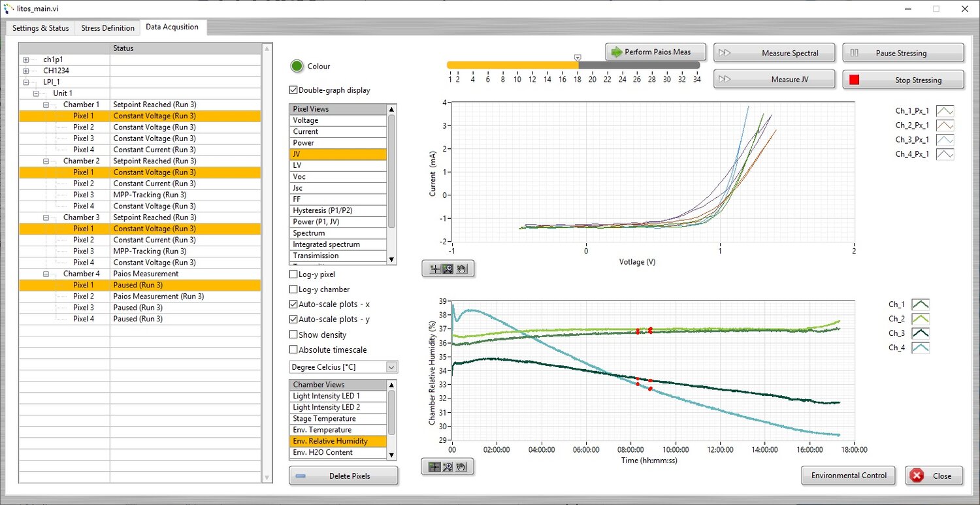980x505 pixels.
Task: Click the run slider thumb above 18
Action: 577,58
